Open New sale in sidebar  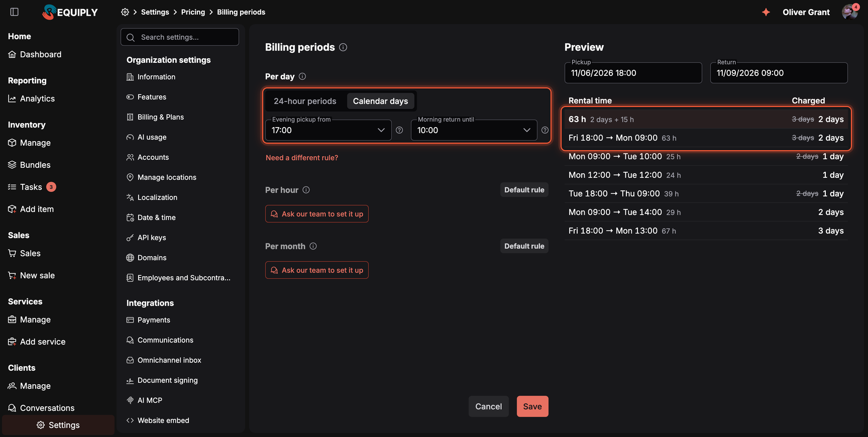[32, 275]
